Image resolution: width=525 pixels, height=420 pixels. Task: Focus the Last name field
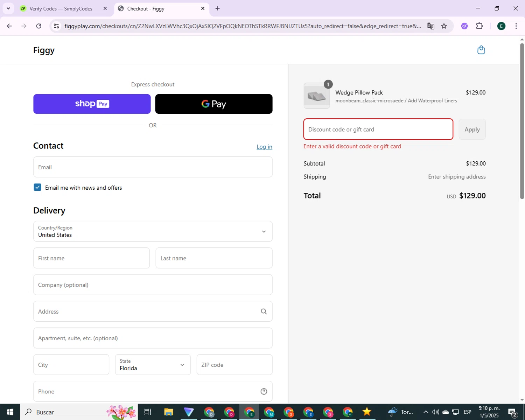point(214,258)
